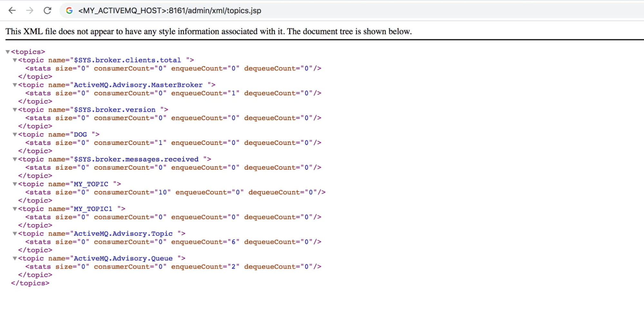Collapse the root topics element

click(7, 51)
